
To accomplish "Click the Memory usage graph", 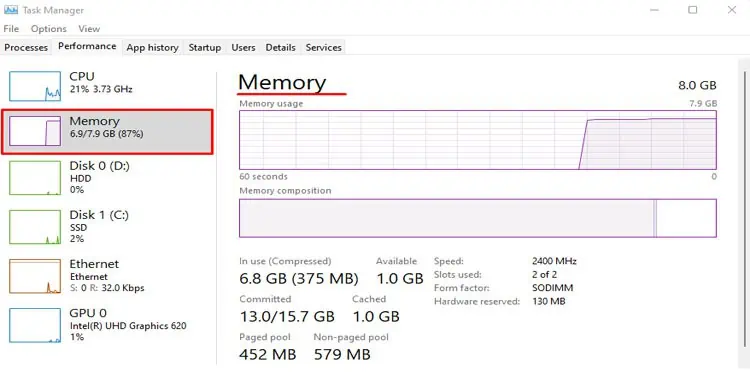I will pos(477,140).
